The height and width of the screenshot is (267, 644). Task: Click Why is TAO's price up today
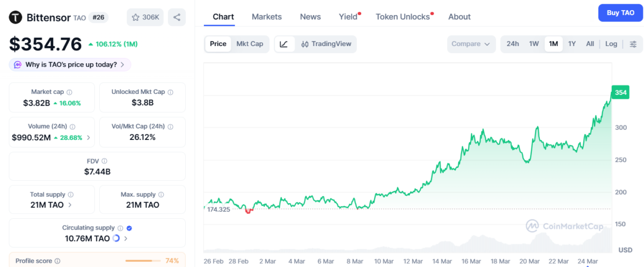click(x=71, y=65)
